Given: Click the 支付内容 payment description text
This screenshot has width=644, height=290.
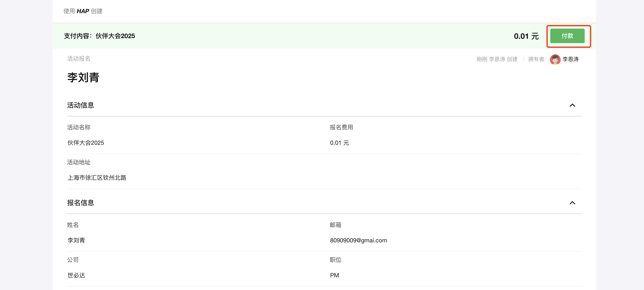Looking at the screenshot, I should coord(99,36).
